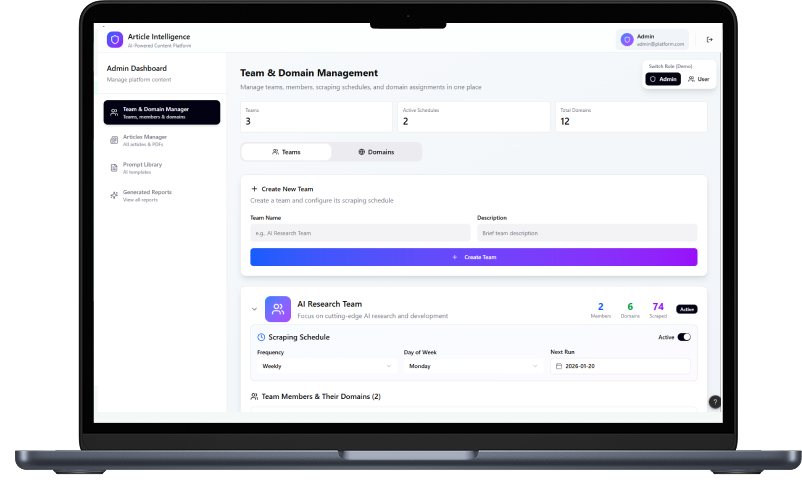Click the Admin account profile button
The width and height of the screenshot is (802, 485).
(x=652, y=39)
